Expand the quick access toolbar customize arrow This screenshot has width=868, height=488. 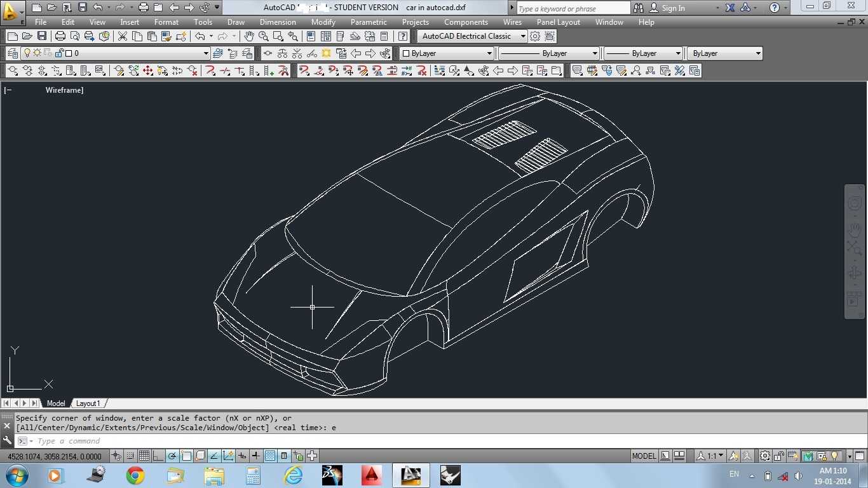coord(217,8)
